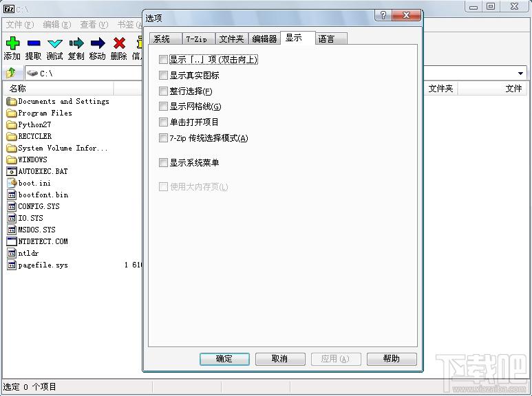Viewport: 532px width, 396px height.
Task: Select the IO.SYS file icon
Action: pos(12,218)
